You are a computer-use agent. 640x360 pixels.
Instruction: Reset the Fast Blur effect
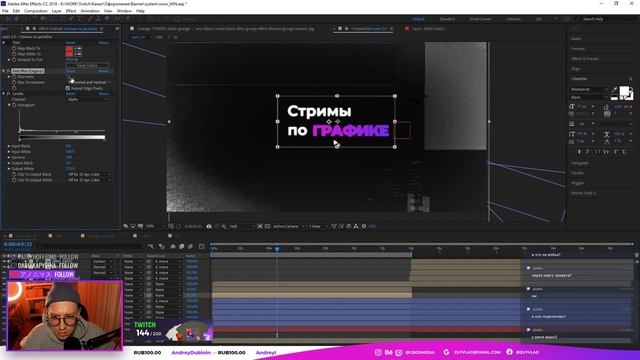point(71,71)
